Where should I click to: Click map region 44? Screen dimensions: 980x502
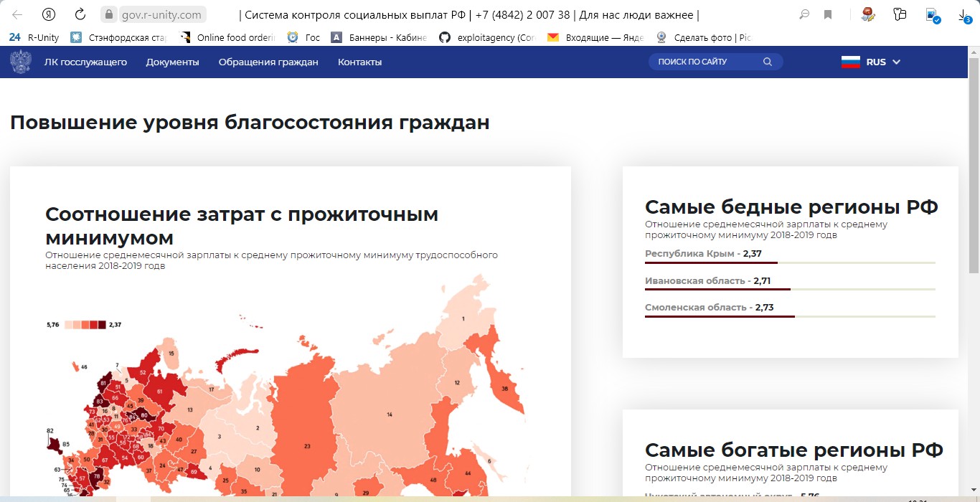pyautogui.click(x=468, y=473)
